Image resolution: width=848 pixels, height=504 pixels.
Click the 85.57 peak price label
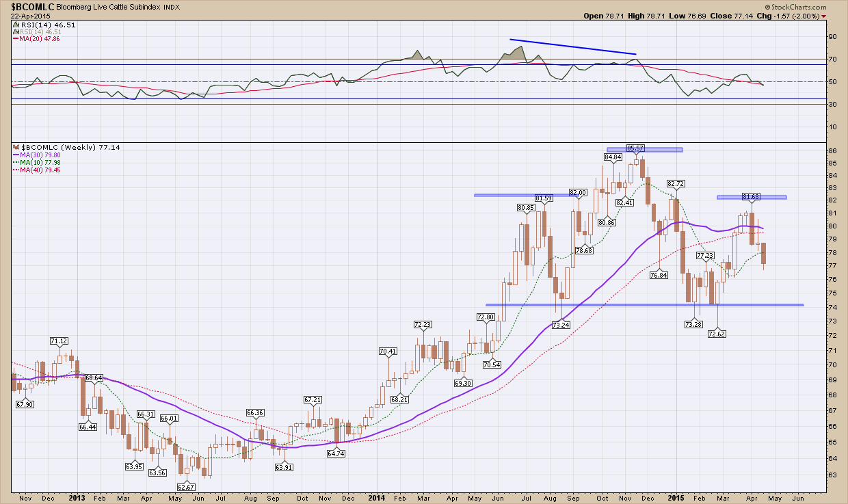[x=635, y=148]
